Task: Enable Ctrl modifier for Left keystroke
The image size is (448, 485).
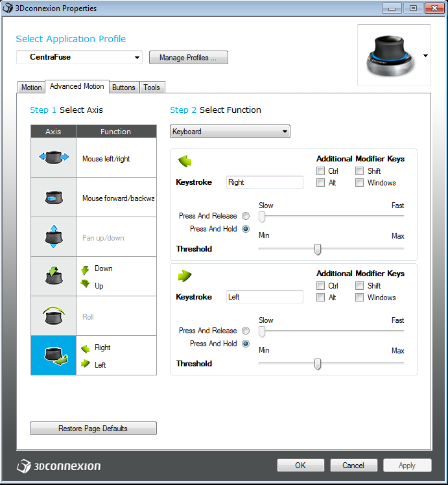Action: point(321,285)
